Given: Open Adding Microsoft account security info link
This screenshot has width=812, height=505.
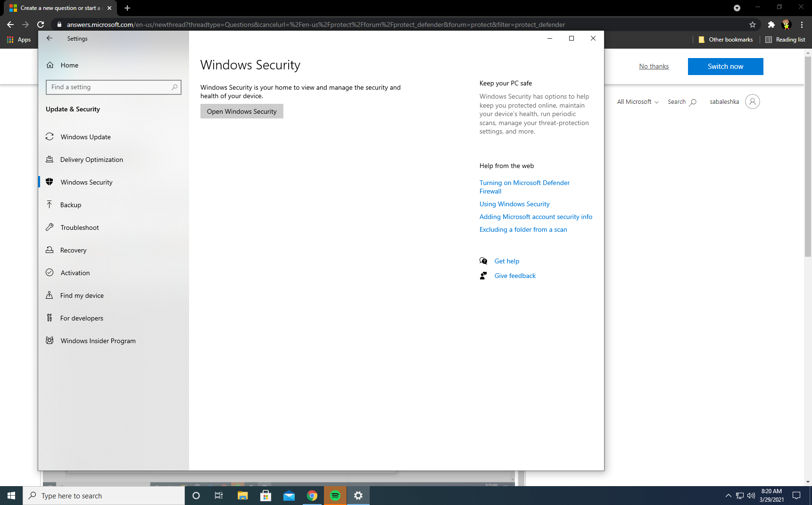Looking at the screenshot, I should point(536,217).
